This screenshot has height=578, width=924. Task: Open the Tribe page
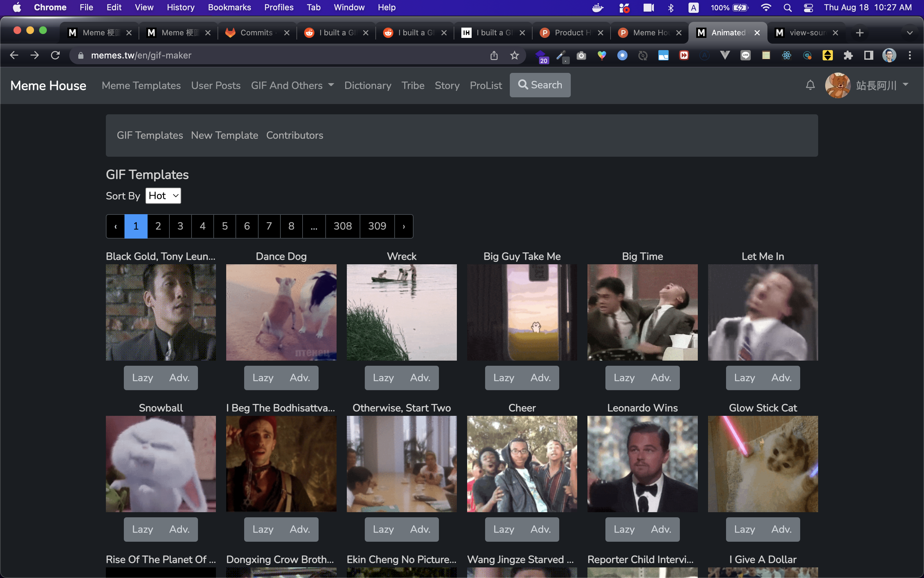(x=413, y=85)
